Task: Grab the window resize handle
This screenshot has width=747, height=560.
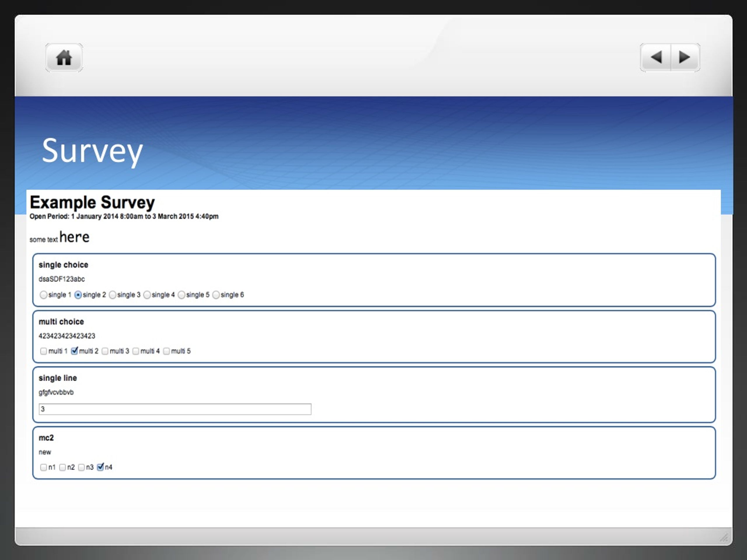Action: 724,537
